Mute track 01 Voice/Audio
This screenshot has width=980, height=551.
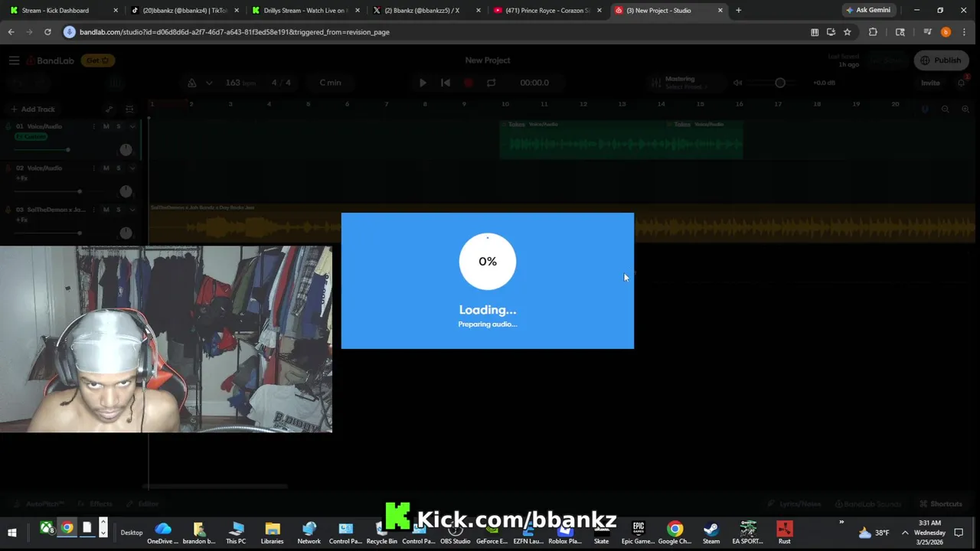coord(106,126)
